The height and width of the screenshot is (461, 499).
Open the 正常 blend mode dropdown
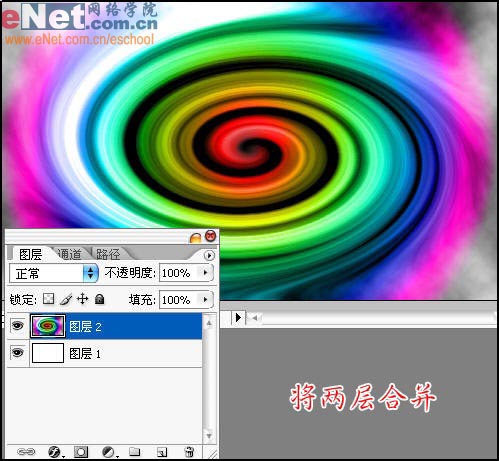54,273
